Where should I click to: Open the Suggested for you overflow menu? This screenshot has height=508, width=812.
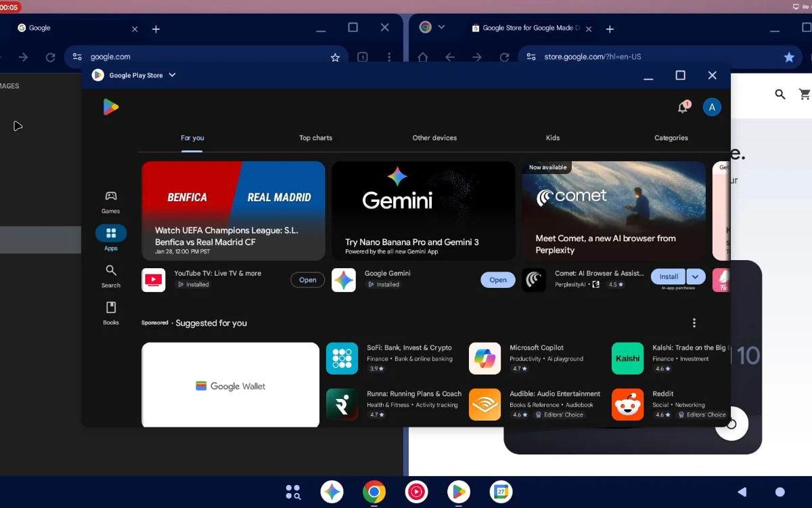click(x=694, y=322)
